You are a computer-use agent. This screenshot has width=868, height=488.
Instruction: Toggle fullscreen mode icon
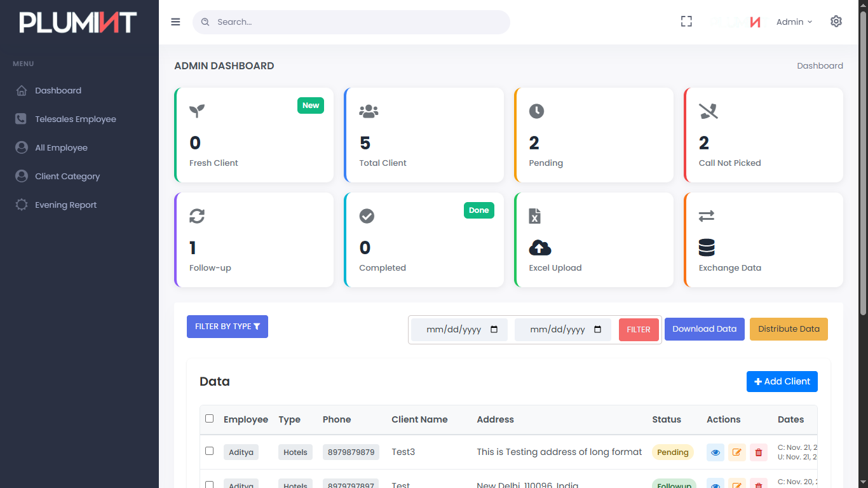[x=686, y=22]
